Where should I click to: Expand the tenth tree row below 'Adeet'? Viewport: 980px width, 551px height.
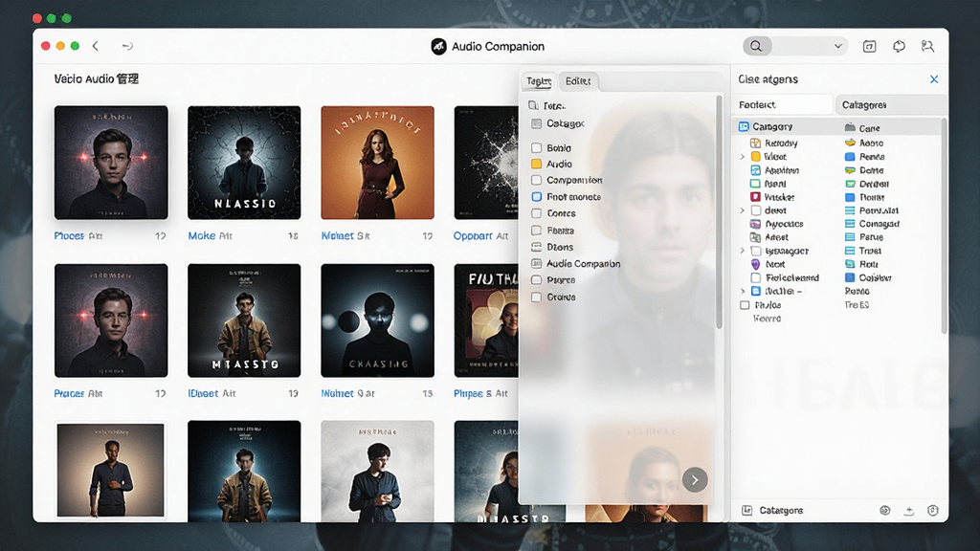pos(743,251)
